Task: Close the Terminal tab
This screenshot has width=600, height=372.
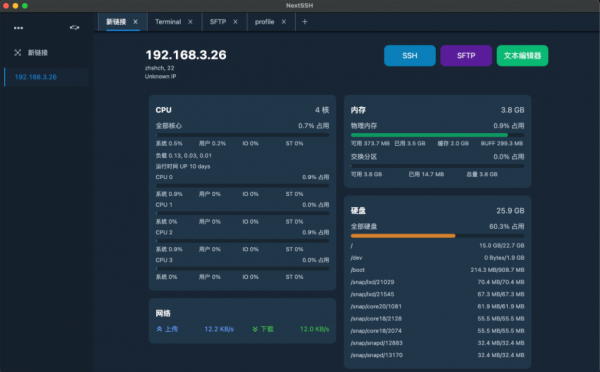Action: tap(190, 22)
